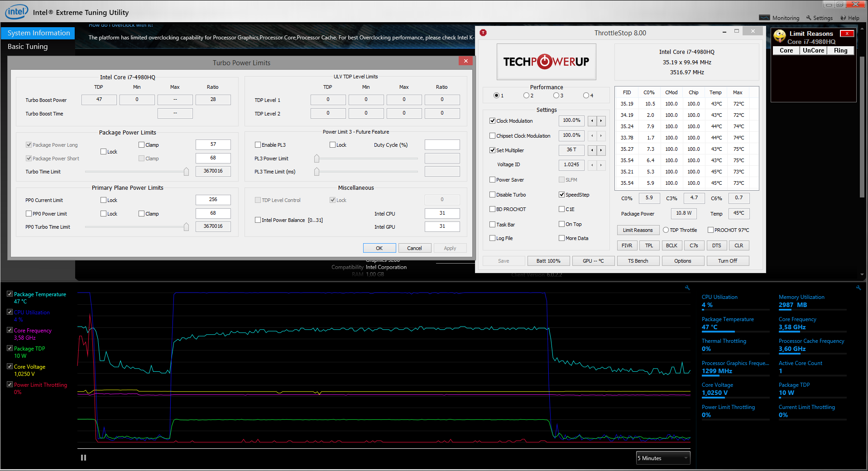Switch to System Information tab
The image size is (868, 471).
(x=38, y=33)
